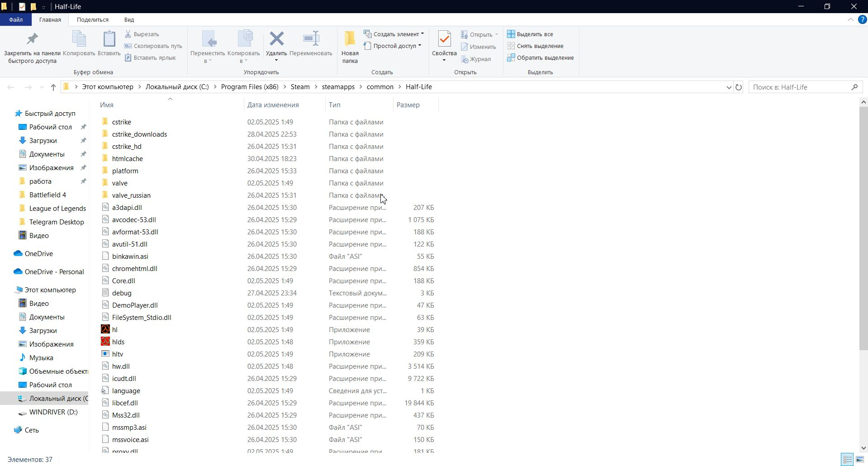Click the up-one-level arrow button
868x466 pixels.
point(53,87)
